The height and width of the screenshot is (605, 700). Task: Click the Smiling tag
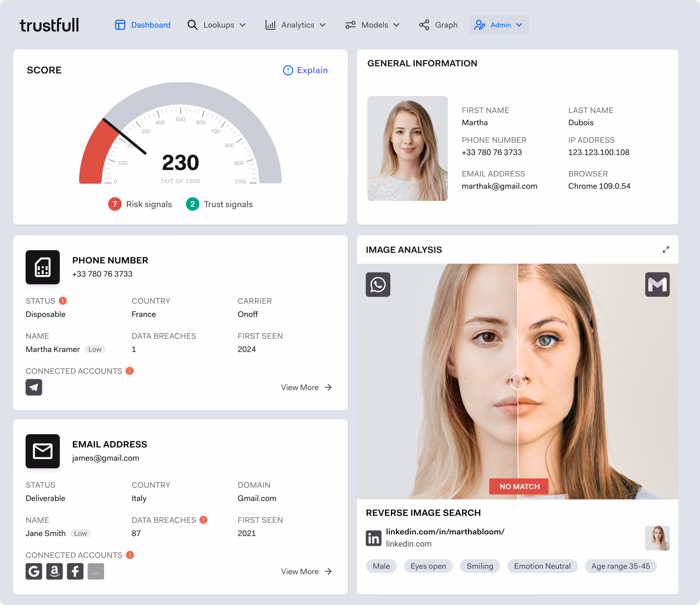[480, 566]
